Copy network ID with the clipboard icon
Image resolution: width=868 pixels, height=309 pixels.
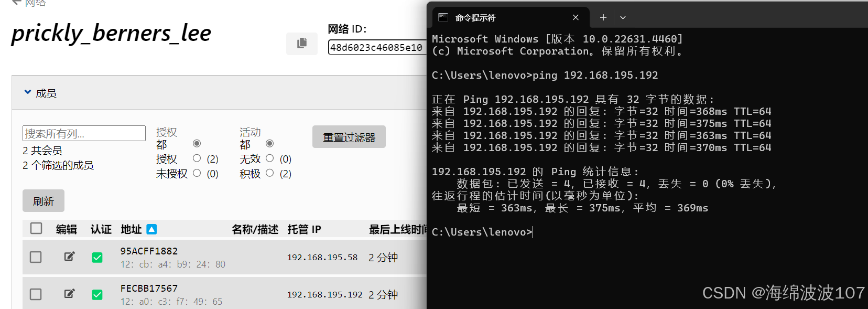click(x=301, y=44)
